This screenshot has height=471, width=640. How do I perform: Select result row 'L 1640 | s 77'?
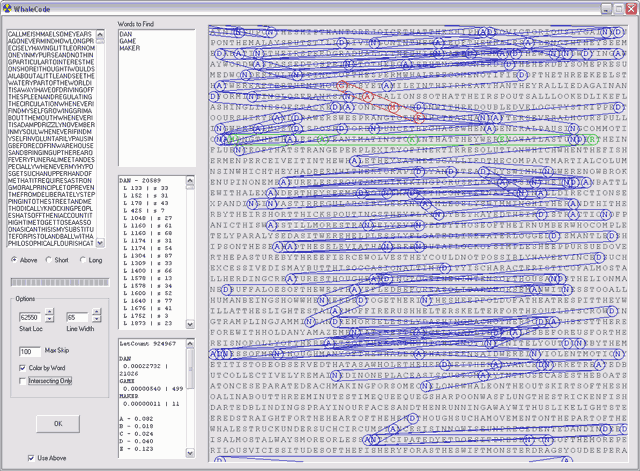tap(148, 301)
